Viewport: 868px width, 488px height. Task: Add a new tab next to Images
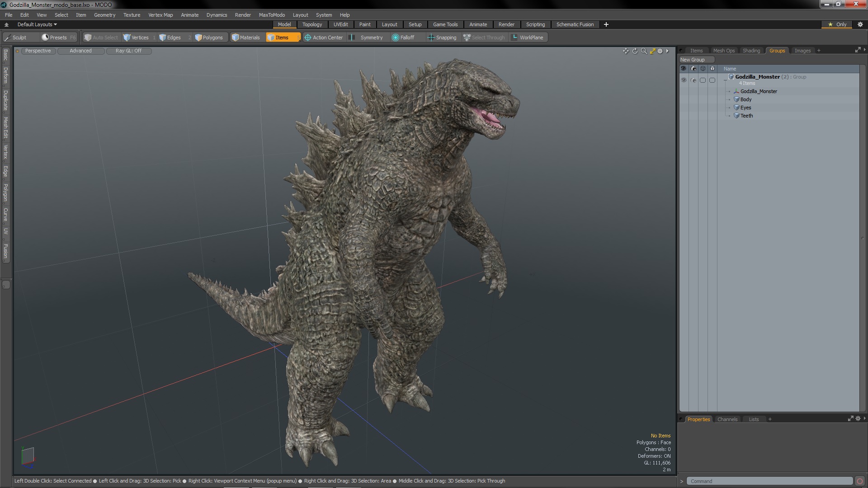tap(819, 51)
